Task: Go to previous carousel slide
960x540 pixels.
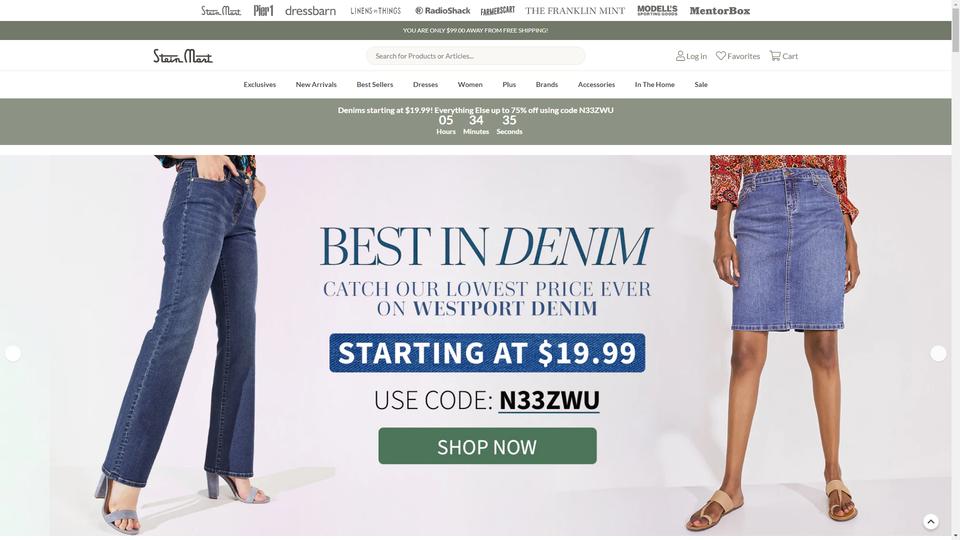Action: (x=13, y=353)
